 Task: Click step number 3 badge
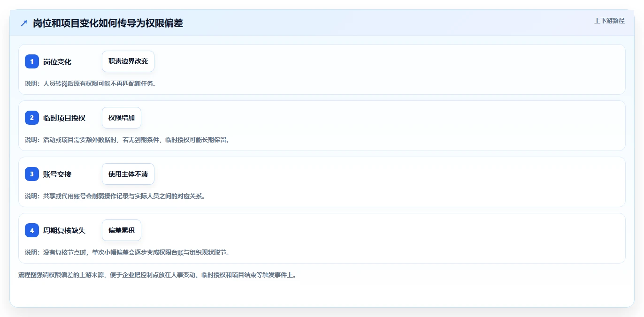[x=32, y=174]
